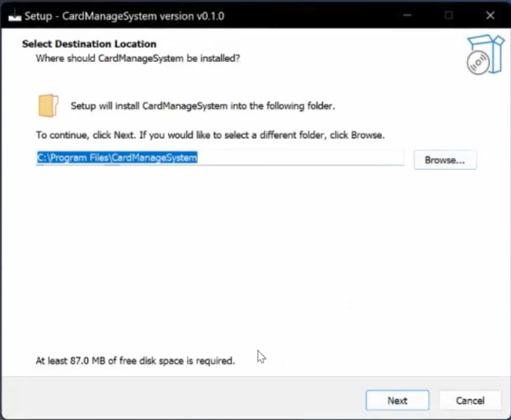Click the Setup window title text

tap(124, 16)
